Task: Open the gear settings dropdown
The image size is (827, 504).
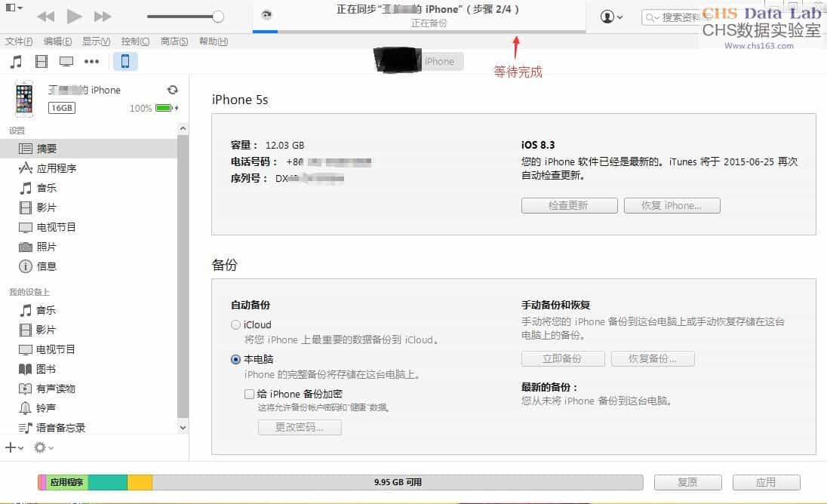Action: point(43,447)
